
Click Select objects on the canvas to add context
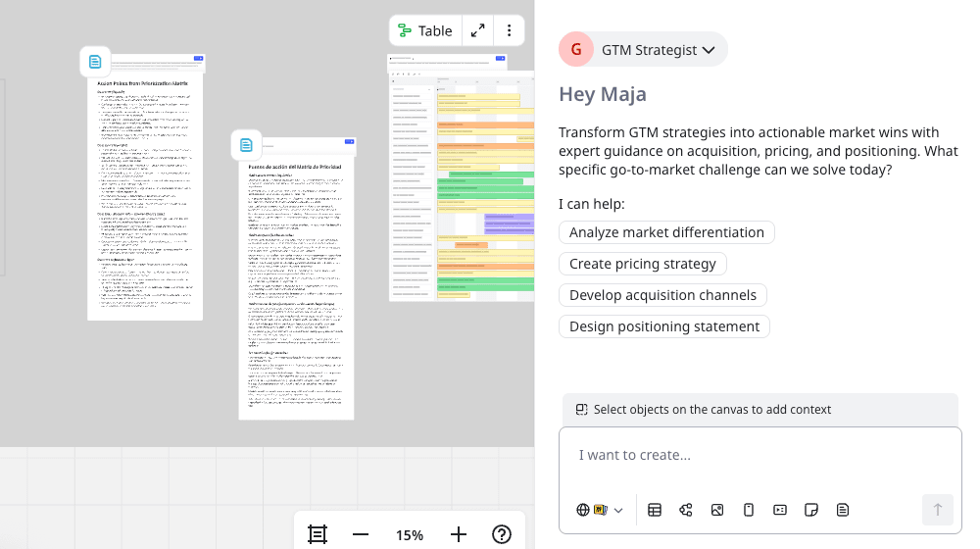click(760, 410)
